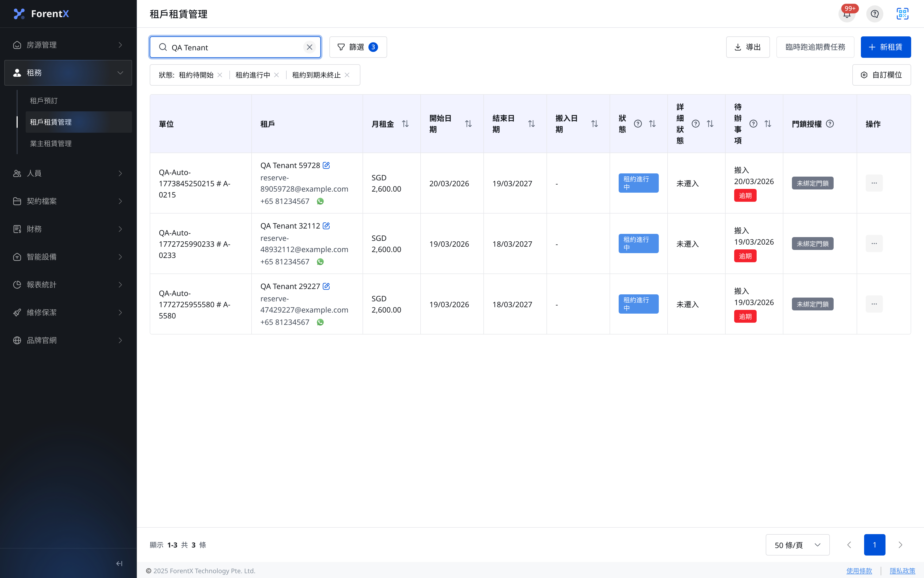Screen dimensions: 924x578
Task: Edit tenant QA Tenant 59728 pencil icon
Action: 326,165
